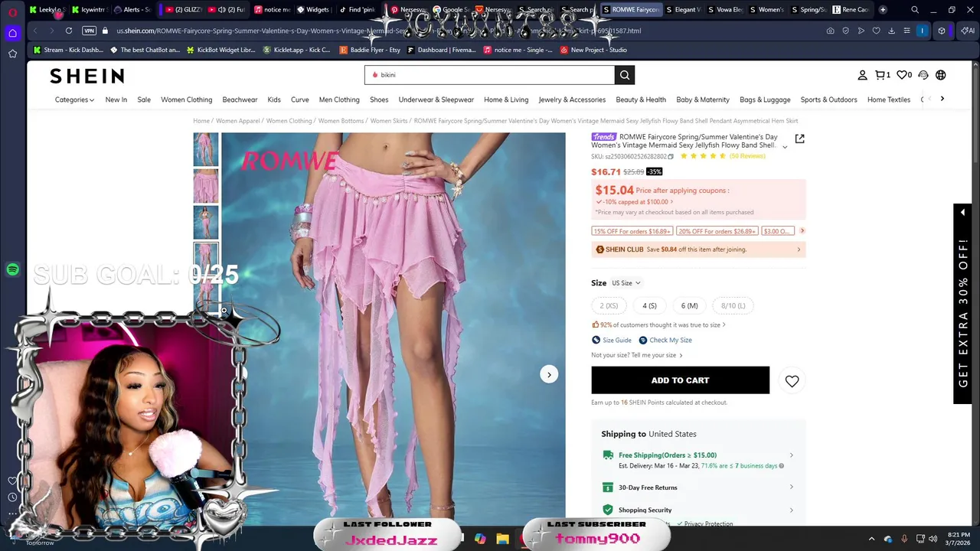Click browser tab search magnifier icon

click(x=915, y=10)
